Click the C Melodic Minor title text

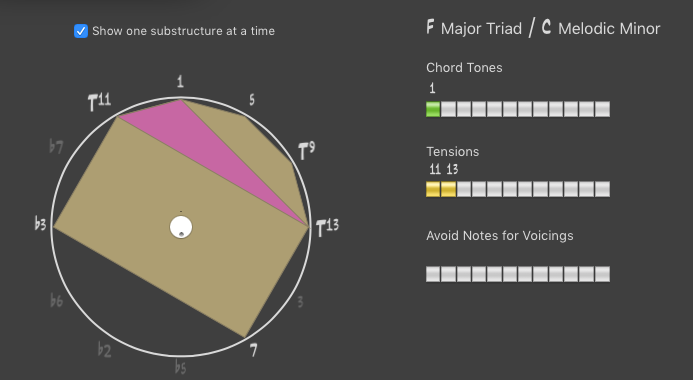tap(601, 28)
